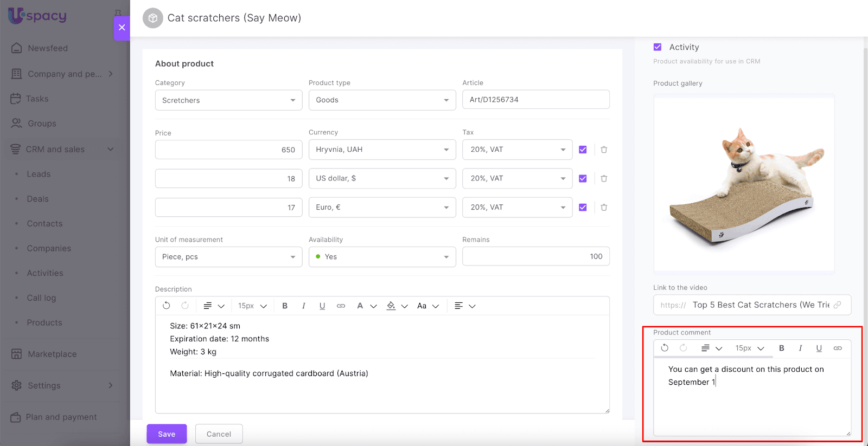
Task: Expand the Unit of measurement dropdown
Action: 228,257
